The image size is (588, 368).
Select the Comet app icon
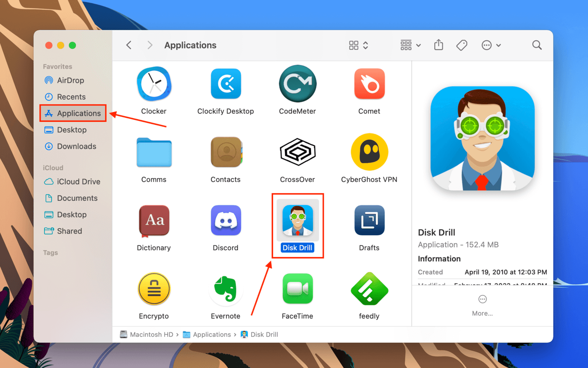pyautogui.click(x=369, y=84)
